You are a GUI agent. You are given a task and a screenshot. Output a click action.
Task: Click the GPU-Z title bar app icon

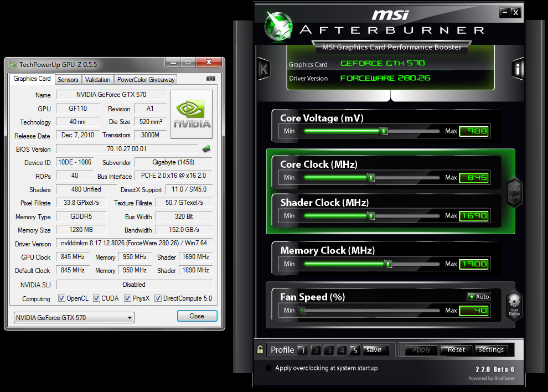click(x=13, y=65)
